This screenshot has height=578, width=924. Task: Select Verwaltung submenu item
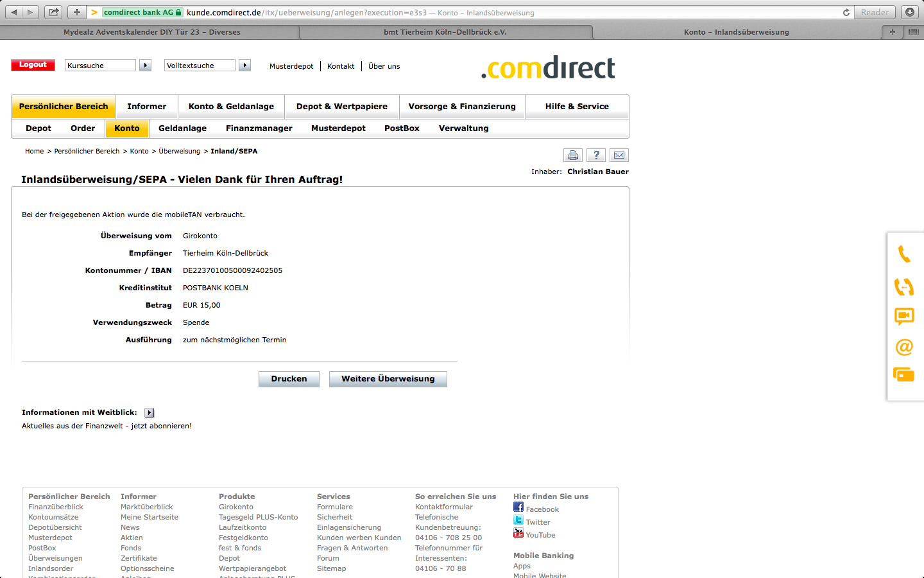pos(464,128)
